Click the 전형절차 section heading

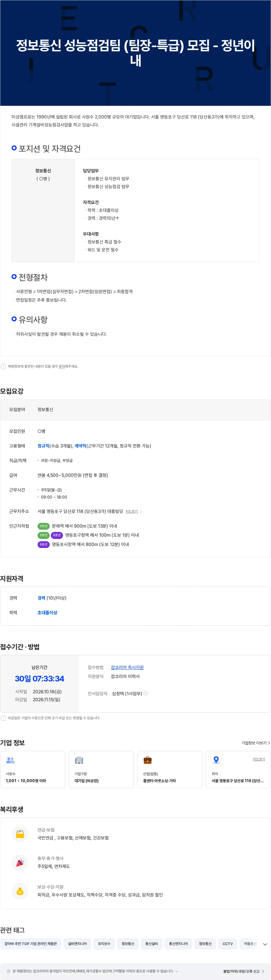[x=33, y=277]
